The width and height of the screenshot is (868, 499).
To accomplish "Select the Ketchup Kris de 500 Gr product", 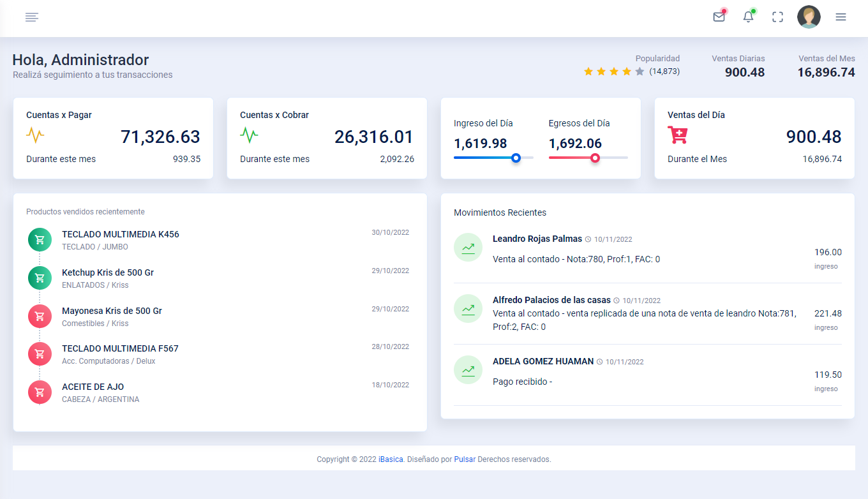I will [x=108, y=272].
